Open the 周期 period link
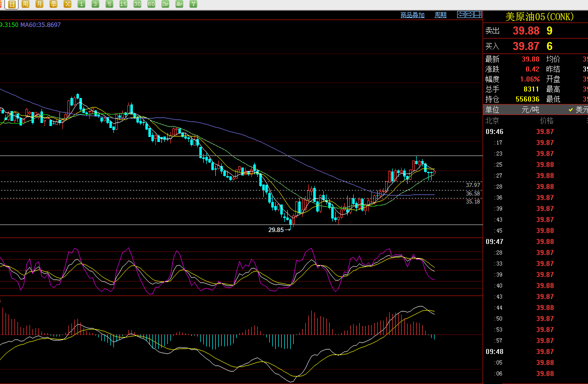 (x=440, y=15)
